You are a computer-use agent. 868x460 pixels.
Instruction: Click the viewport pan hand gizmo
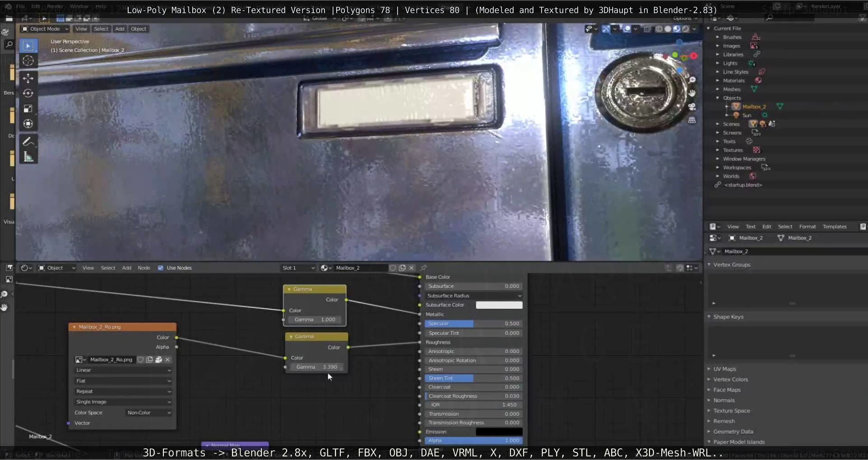tap(692, 93)
